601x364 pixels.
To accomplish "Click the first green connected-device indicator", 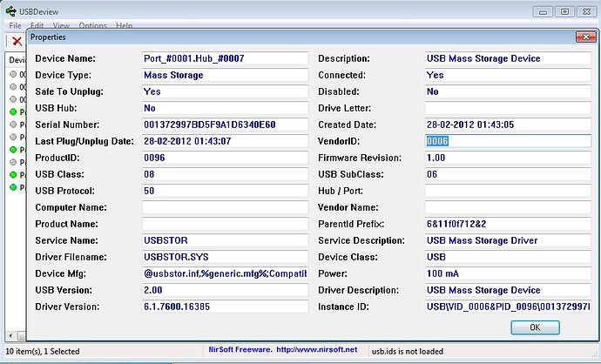I will click(x=13, y=111).
